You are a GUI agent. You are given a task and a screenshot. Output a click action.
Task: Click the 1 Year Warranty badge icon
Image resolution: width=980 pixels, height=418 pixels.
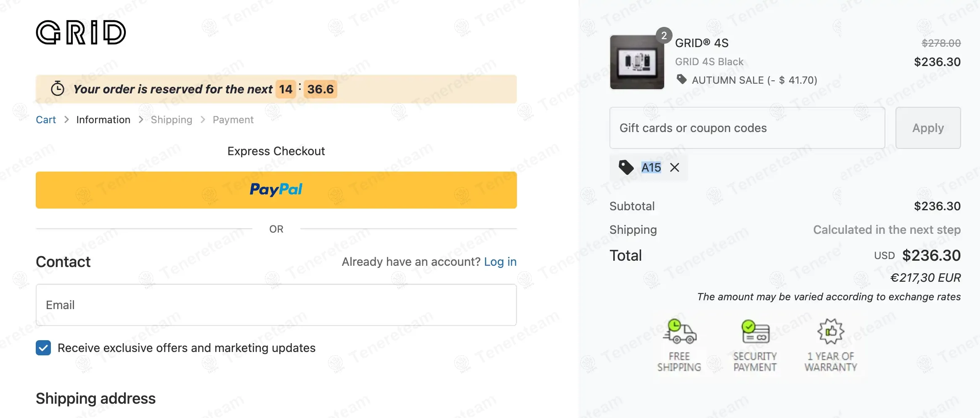pos(831,332)
